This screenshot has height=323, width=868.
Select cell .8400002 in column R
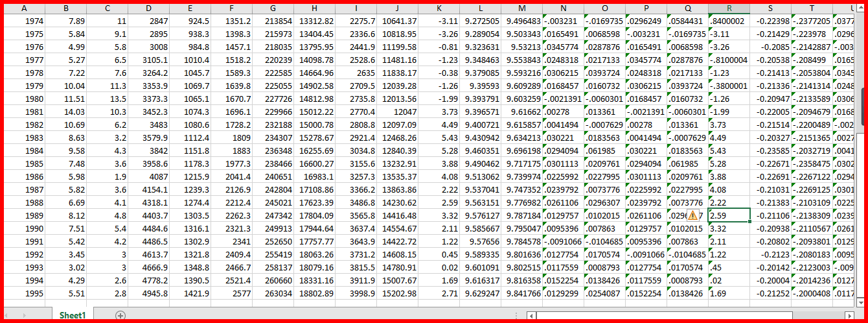point(729,21)
